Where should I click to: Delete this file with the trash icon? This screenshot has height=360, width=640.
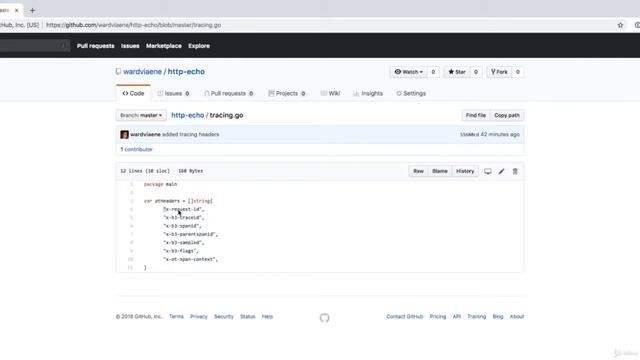pos(515,171)
